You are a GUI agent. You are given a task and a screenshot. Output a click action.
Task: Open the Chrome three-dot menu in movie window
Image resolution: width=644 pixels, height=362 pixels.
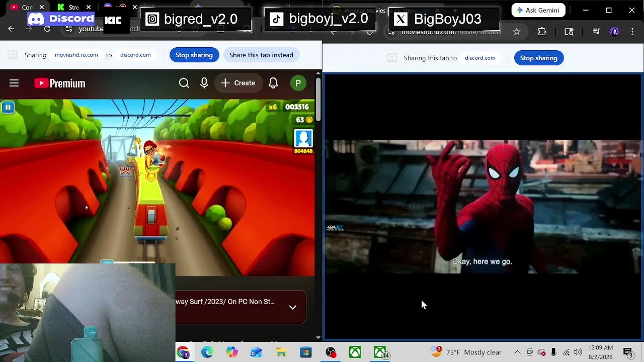632,32
